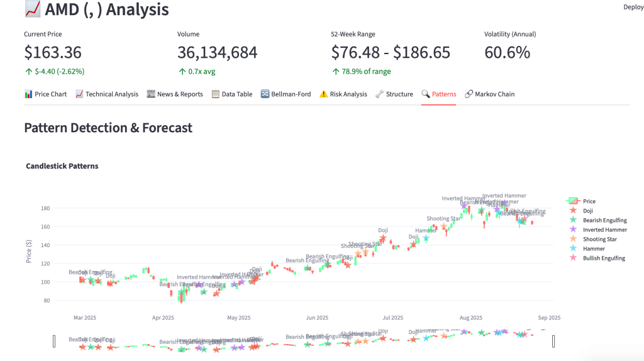The width and height of the screenshot is (644, 361).
Task: Click the Data Table tab icon
Action: [216, 94]
